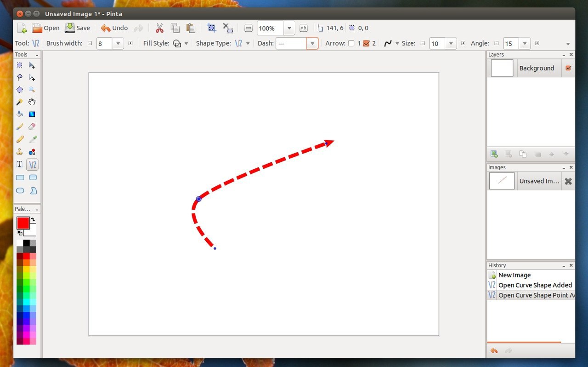Click the Save button
This screenshot has width=588, height=367.
[x=77, y=28]
